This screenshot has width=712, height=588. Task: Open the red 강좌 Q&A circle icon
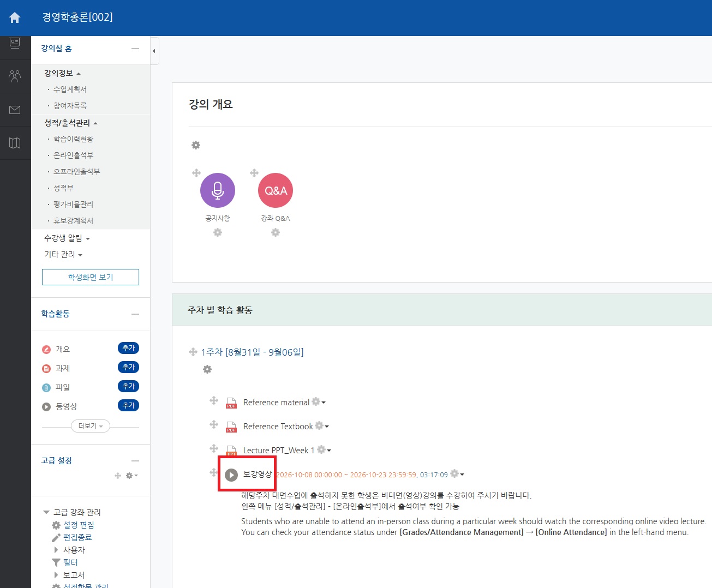pyautogui.click(x=276, y=190)
